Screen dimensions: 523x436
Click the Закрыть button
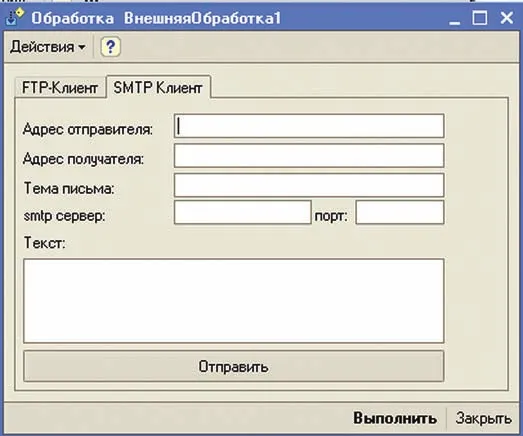[x=483, y=418]
